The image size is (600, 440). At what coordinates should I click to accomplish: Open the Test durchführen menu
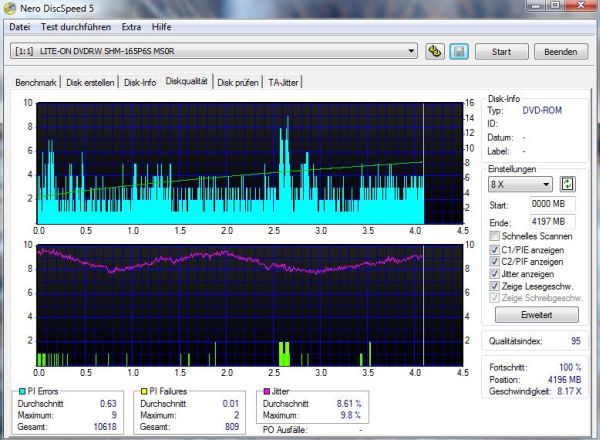tap(75, 26)
